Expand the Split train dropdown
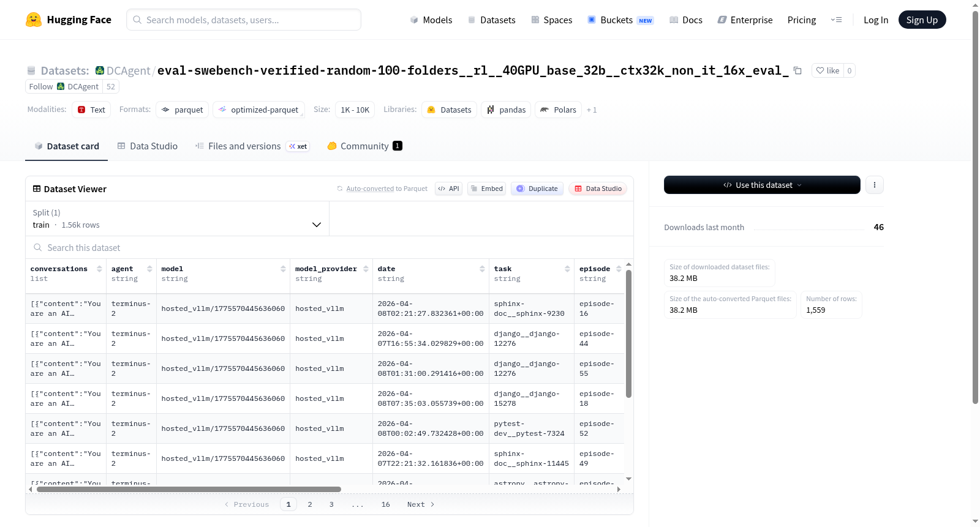Image resolution: width=980 pixels, height=527 pixels. (177, 219)
